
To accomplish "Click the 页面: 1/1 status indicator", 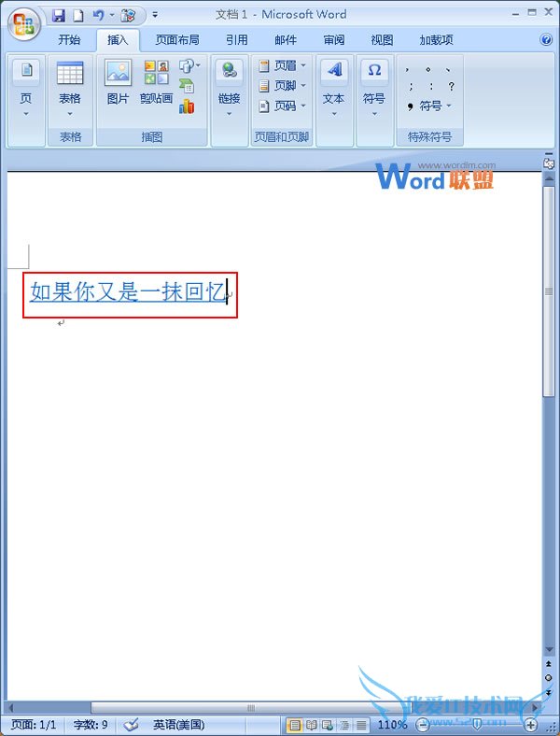I will tap(33, 725).
